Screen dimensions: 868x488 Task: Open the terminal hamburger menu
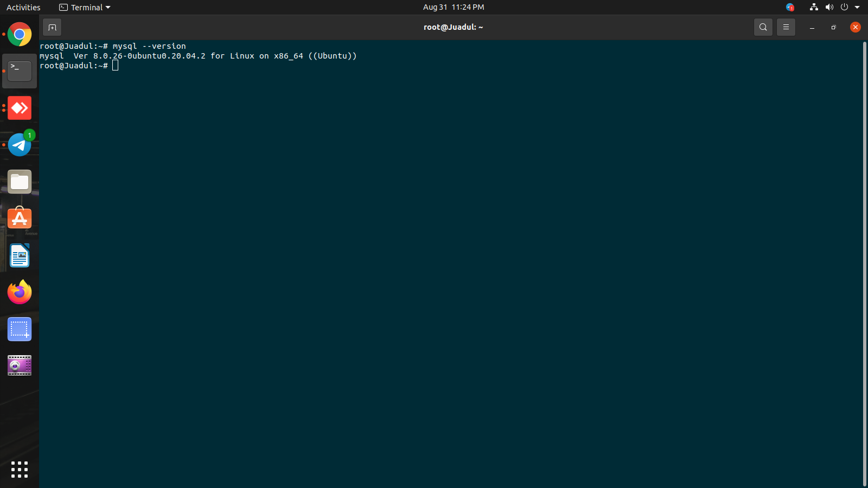click(x=786, y=27)
